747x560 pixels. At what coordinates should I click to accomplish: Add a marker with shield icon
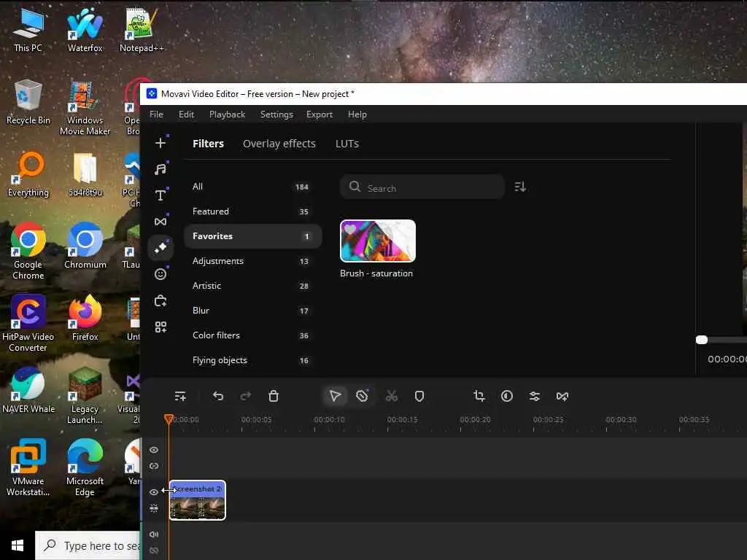point(419,396)
